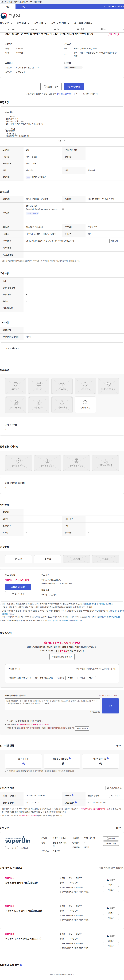The image size is (124, 980).
Task: Click the 주택자금 지원 benefit icon
Action: point(16,404)
